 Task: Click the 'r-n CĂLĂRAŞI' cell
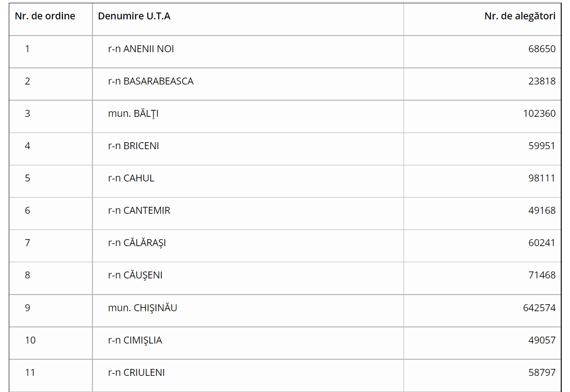(137, 243)
